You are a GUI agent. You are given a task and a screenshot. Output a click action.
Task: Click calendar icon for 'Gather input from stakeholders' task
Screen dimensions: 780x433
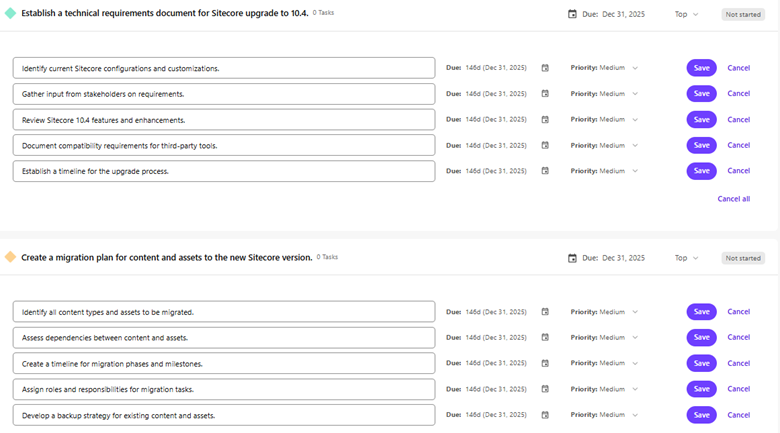click(x=545, y=94)
